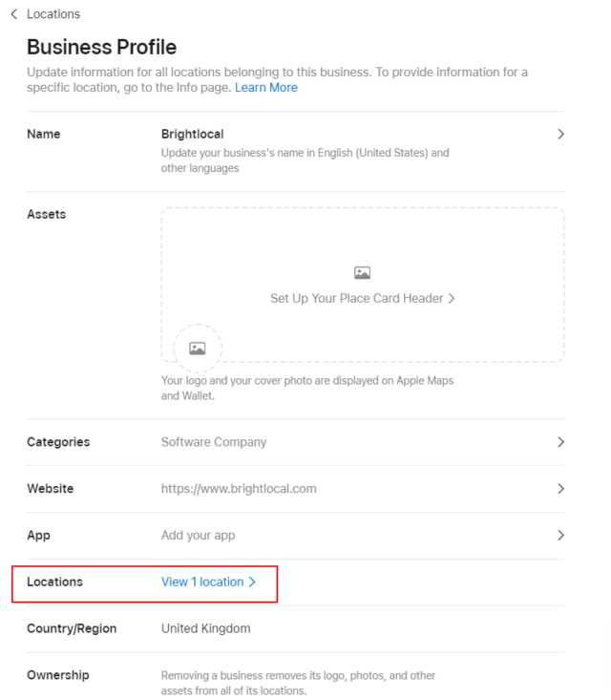Expand the Name row chevron
The width and height of the screenshot is (611, 700).
pyautogui.click(x=560, y=135)
